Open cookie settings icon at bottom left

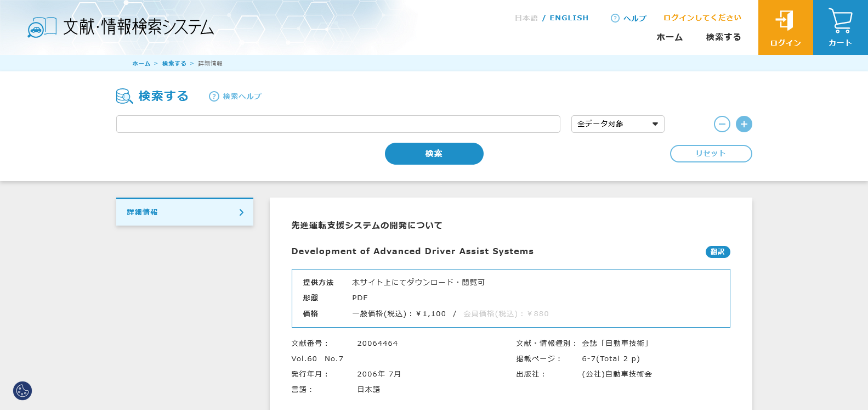pos(22,391)
